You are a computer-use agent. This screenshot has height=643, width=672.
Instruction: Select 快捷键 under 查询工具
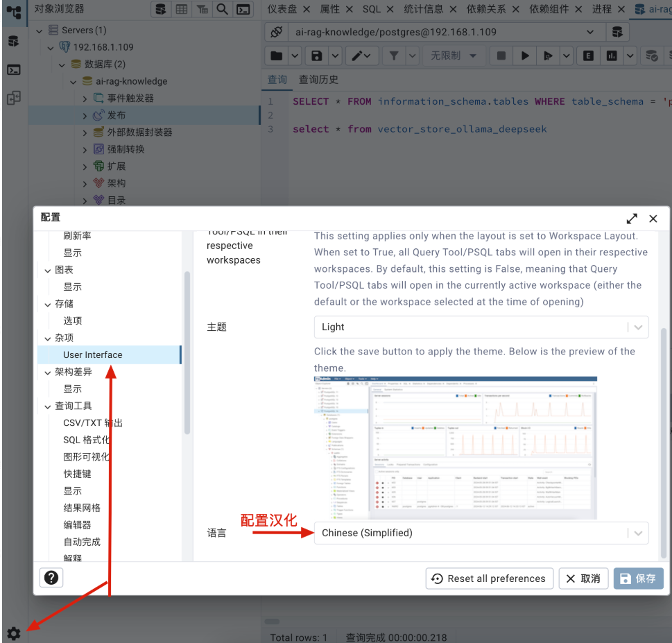click(77, 474)
